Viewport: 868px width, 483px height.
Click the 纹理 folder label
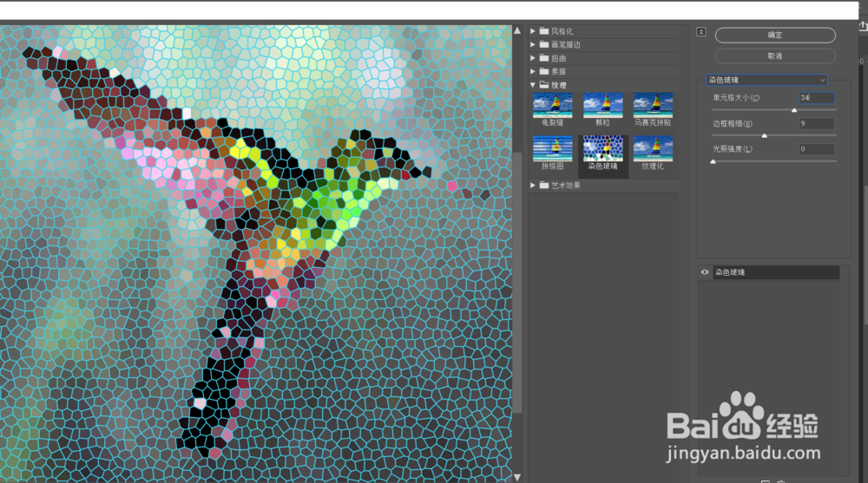tap(558, 85)
